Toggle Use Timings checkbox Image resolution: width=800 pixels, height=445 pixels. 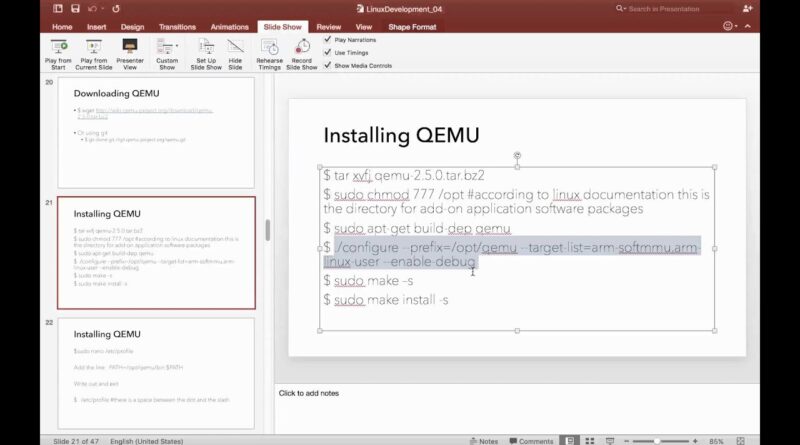click(x=328, y=52)
